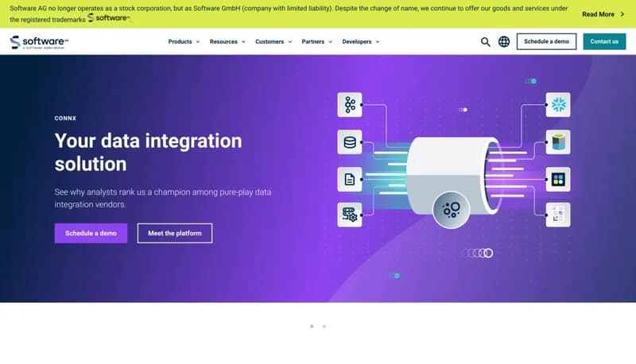The height and width of the screenshot is (364, 636).
Task: Open the search magnifier icon
Action: point(485,42)
